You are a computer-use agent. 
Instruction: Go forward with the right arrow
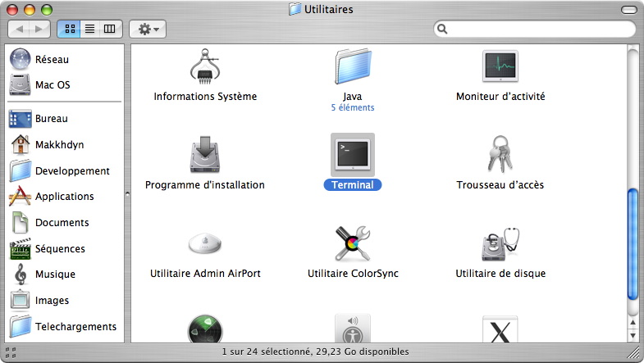(x=39, y=29)
